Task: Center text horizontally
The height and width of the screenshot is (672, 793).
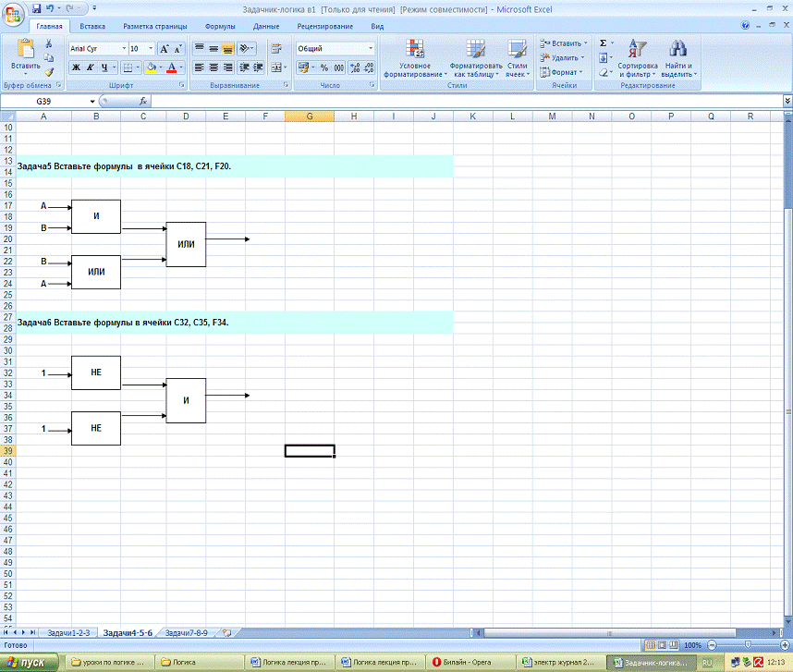Action: pyautogui.click(x=213, y=67)
